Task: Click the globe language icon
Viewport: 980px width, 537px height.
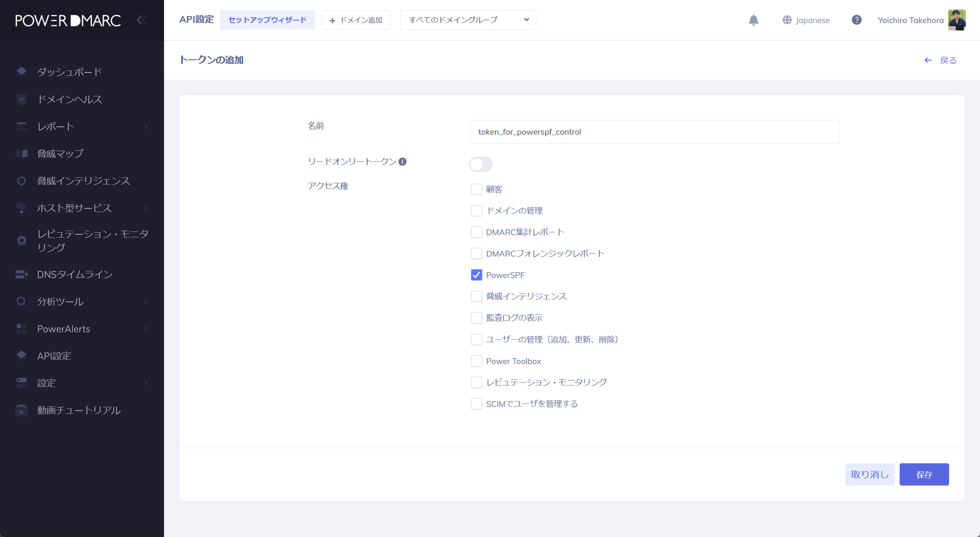Action: [x=787, y=20]
